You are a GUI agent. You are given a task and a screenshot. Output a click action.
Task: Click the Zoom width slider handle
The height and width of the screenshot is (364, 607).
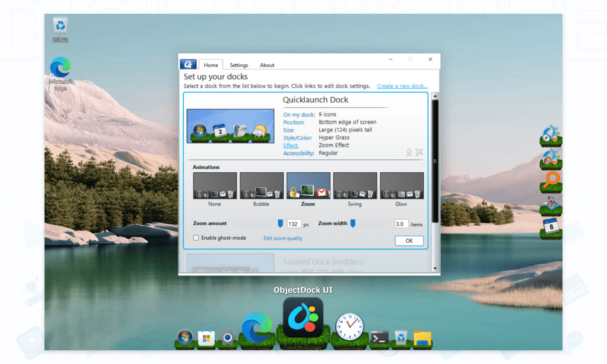point(353,223)
